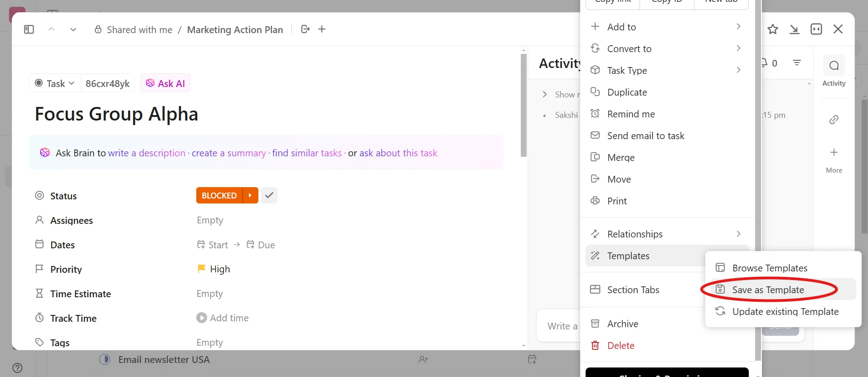
Task: Advance status with the arrow beside BLOCKED
Action: point(250,195)
